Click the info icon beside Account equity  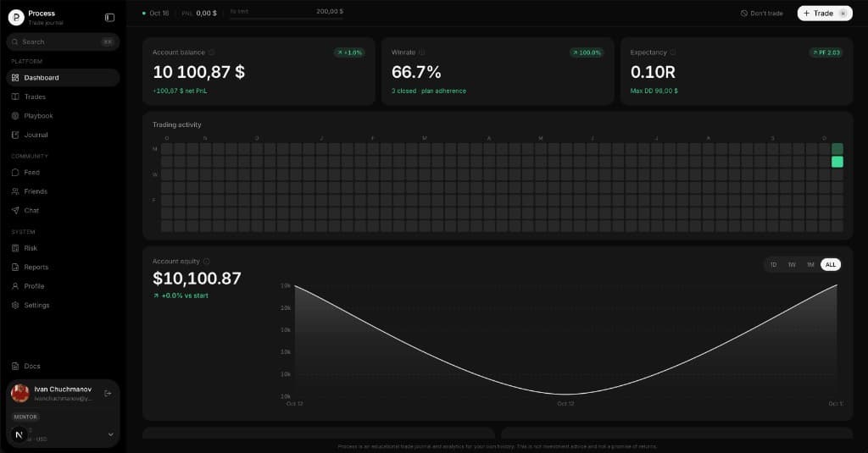[207, 262]
